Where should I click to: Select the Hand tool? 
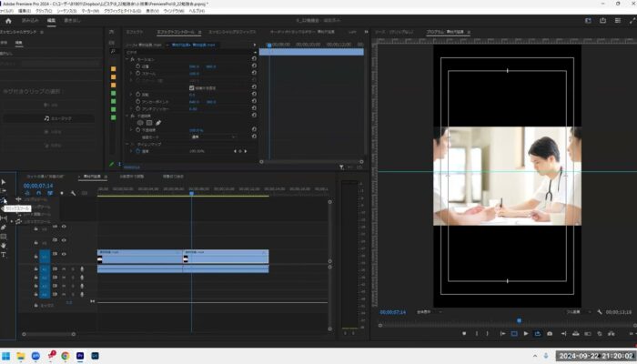pos(4,246)
